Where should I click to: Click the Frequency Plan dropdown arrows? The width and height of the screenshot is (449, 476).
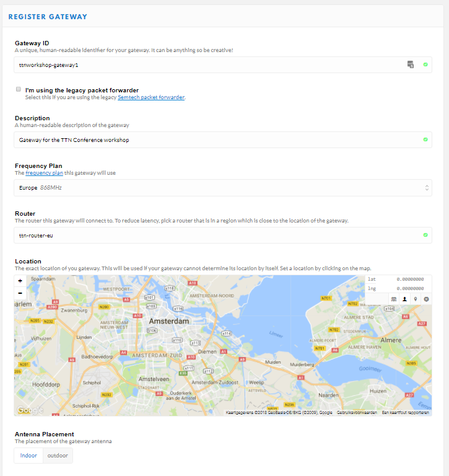[427, 188]
